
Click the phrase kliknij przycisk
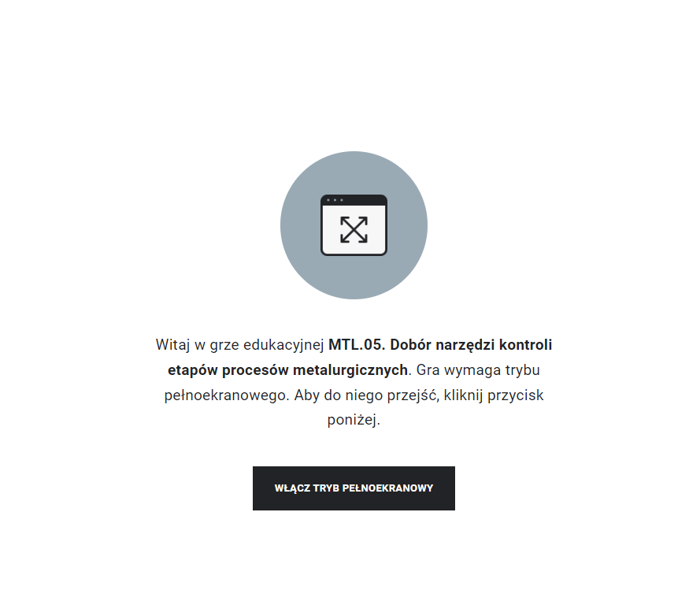(494, 395)
